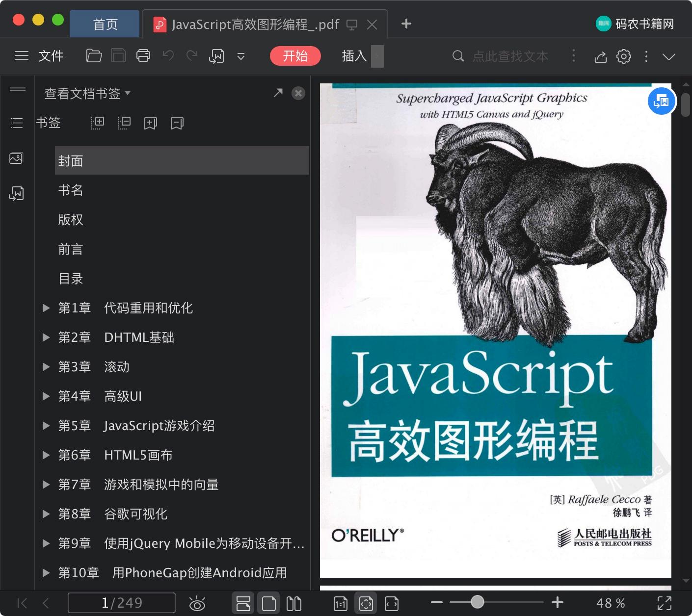Jump to the 前言 bookmark

coord(71,249)
